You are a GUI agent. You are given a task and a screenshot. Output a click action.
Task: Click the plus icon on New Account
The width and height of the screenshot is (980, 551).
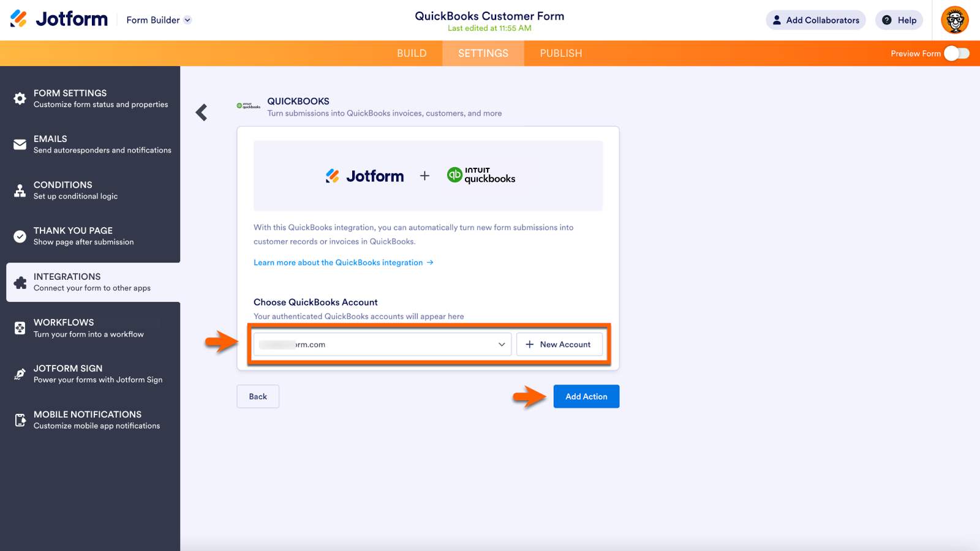click(530, 345)
